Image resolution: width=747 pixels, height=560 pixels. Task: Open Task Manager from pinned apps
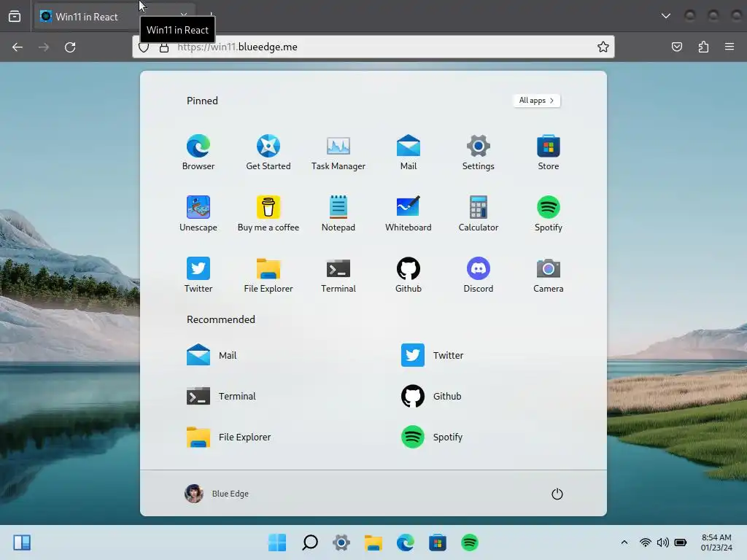point(338,152)
